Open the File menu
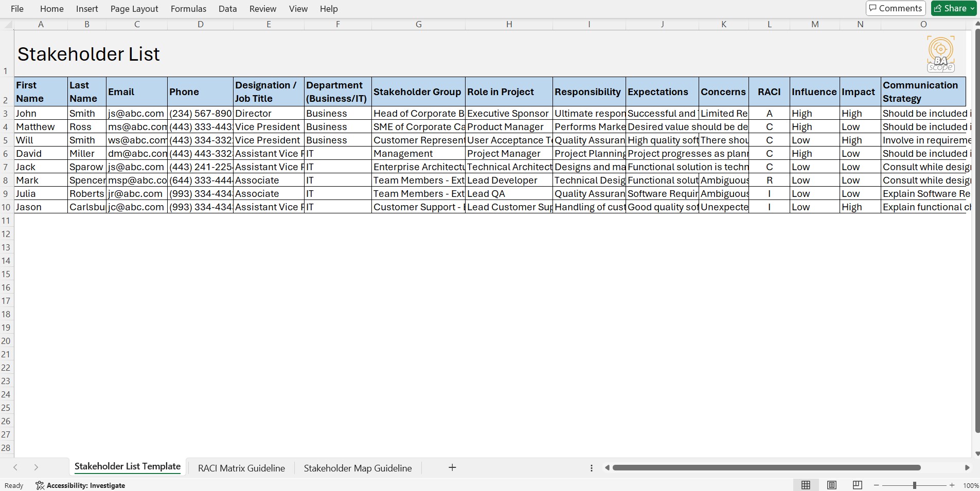Image resolution: width=980 pixels, height=491 pixels. tap(17, 9)
